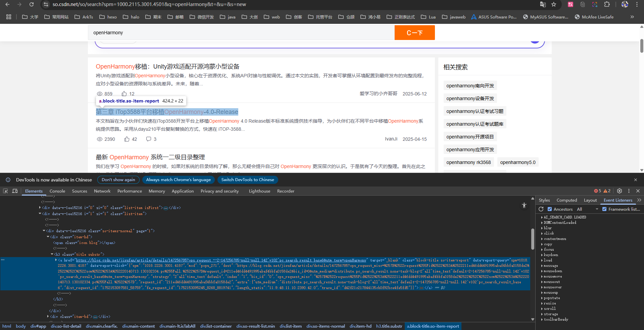The width and height of the screenshot is (644, 330).
Task: Activate the inspect element picker icon
Action: click(x=5, y=191)
